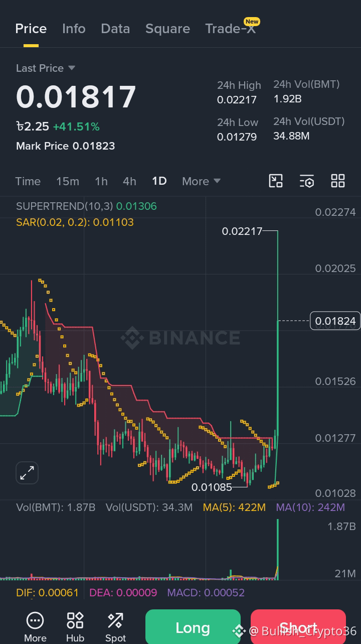Click the chart low marker 0.01085
The width and height of the screenshot is (361, 644).
212,487
